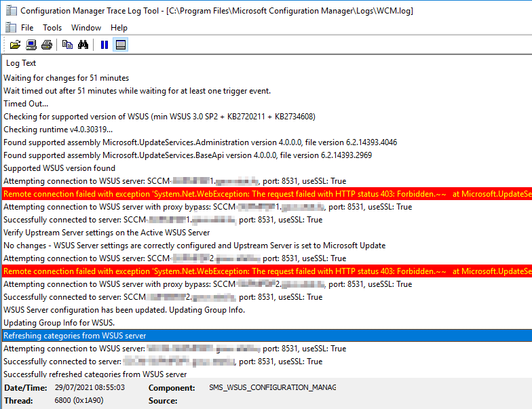Select the 'Updating Group Info for WSUS' line
The height and width of the screenshot is (409, 532).
coord(59,323)
